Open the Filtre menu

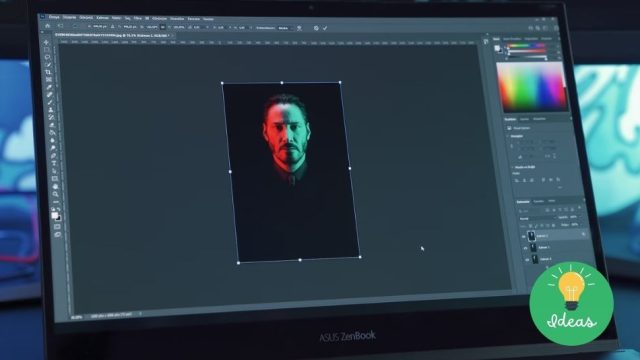pyautogui.click(x=138, y=18)
